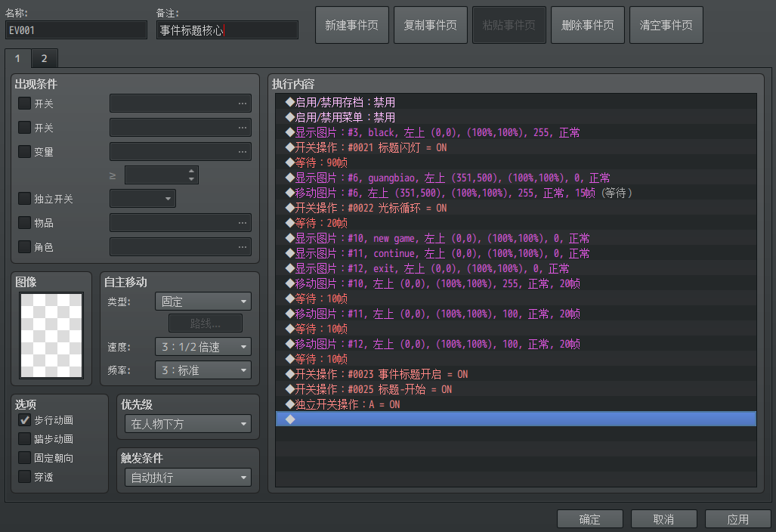
Task: Check the 踏步动画 option
Action: tap(24, 439)
